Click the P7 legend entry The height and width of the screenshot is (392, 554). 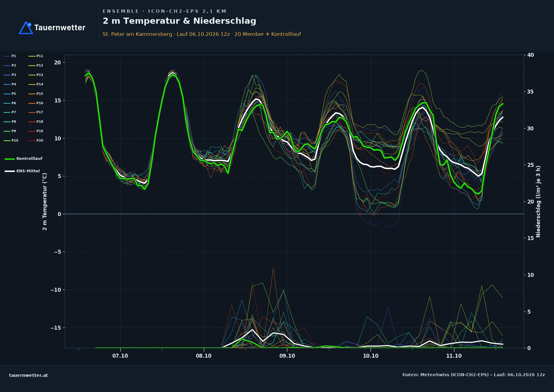pos(10,112)
